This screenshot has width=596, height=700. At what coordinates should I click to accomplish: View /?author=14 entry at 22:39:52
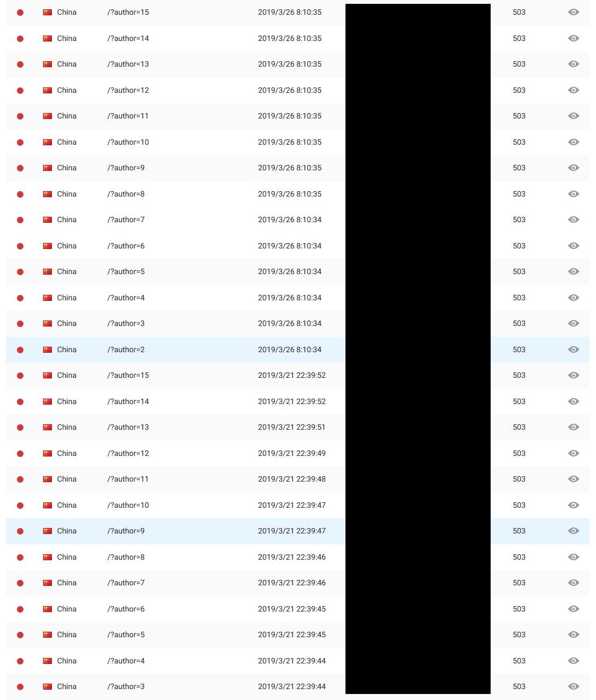tap(573, 401)
